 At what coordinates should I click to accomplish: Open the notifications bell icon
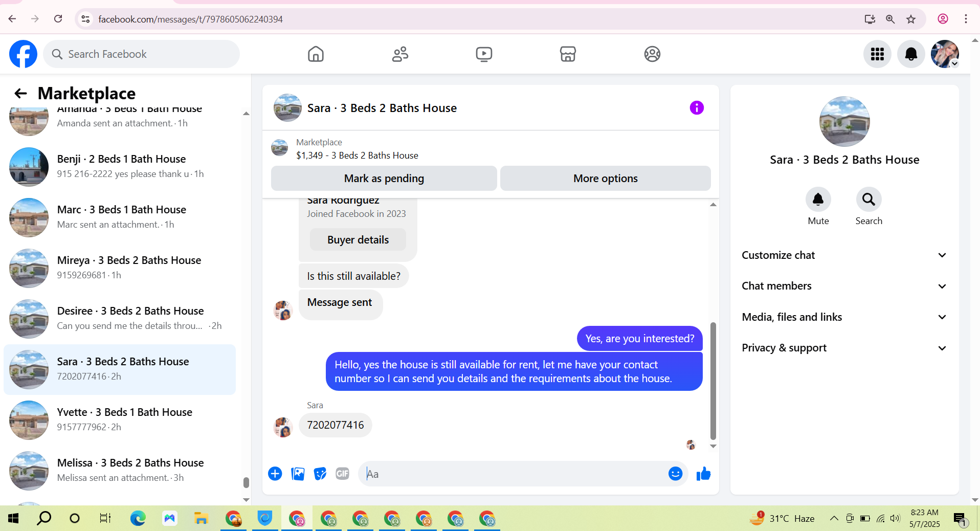911,54
